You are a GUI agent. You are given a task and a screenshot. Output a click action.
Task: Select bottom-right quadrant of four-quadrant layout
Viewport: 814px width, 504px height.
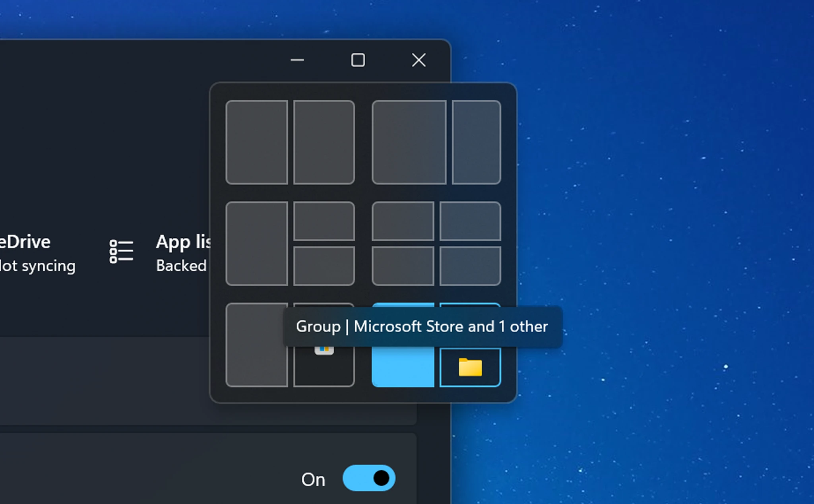pyautogui.click(x=470, y=266)
